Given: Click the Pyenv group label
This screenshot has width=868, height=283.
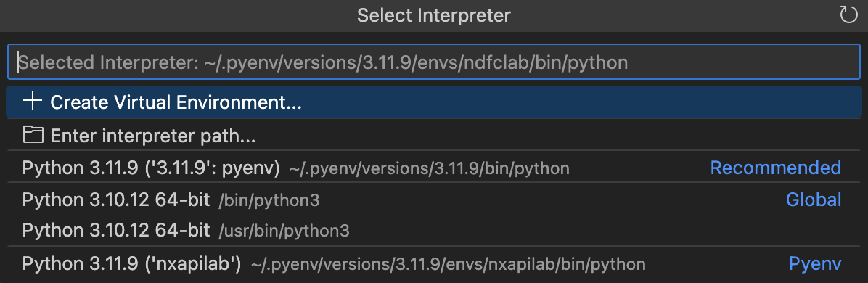Looking at the screenshot, I should (x=816, y=263).
